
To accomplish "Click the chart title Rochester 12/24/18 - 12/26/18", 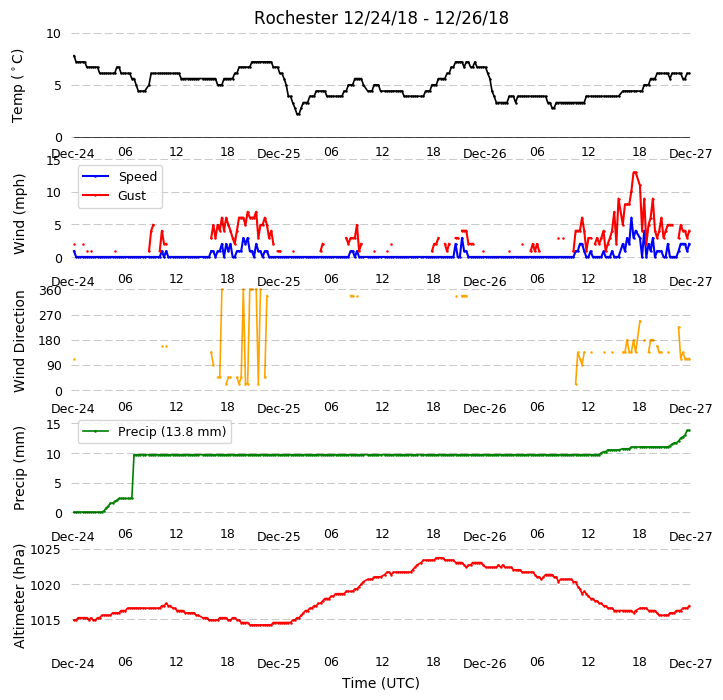I will [381, 18].
